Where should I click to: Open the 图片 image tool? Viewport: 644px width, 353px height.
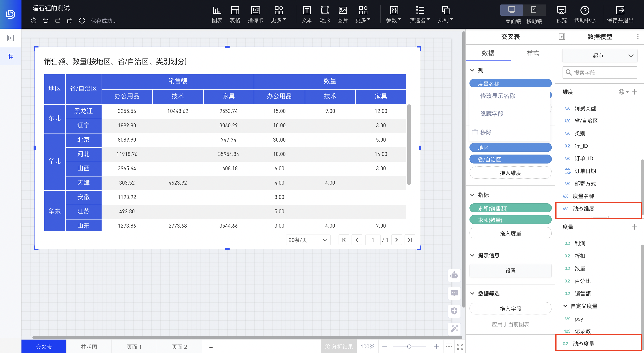(343, 14)
